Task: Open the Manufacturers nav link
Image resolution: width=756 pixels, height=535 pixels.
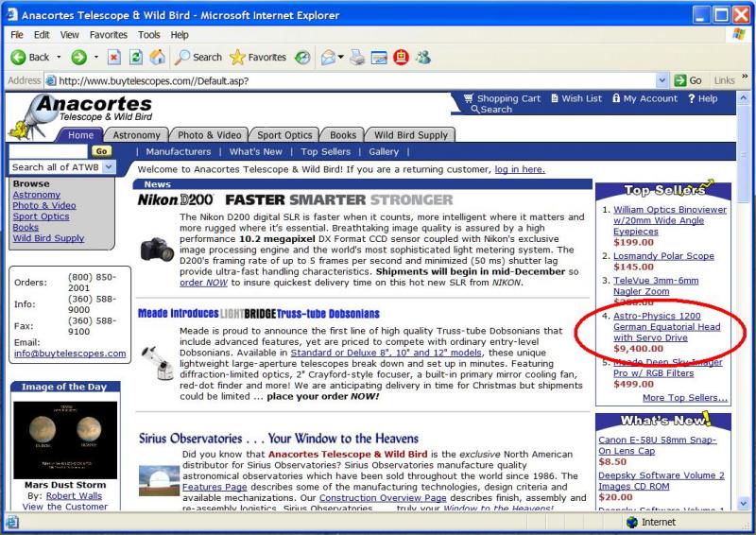Action: click(x=179, y=151)
